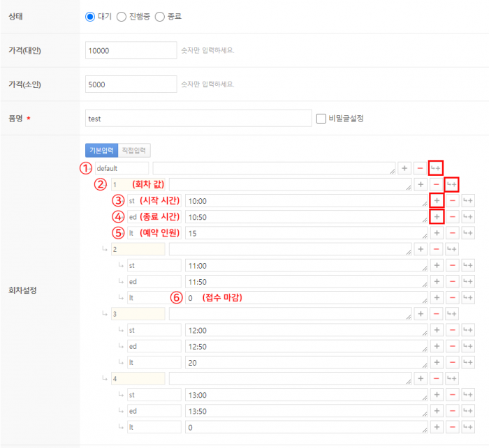Image resolution: width=489 pixels, height=448 pixels.
Task: Remove the 13:50 end time row
Action: (452, 410)
